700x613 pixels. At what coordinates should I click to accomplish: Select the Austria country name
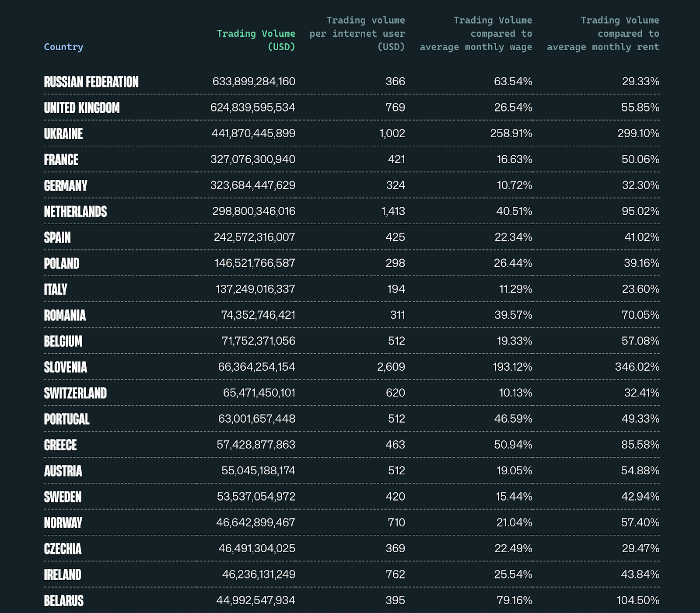pyautogui.click(x=63, y=471)
